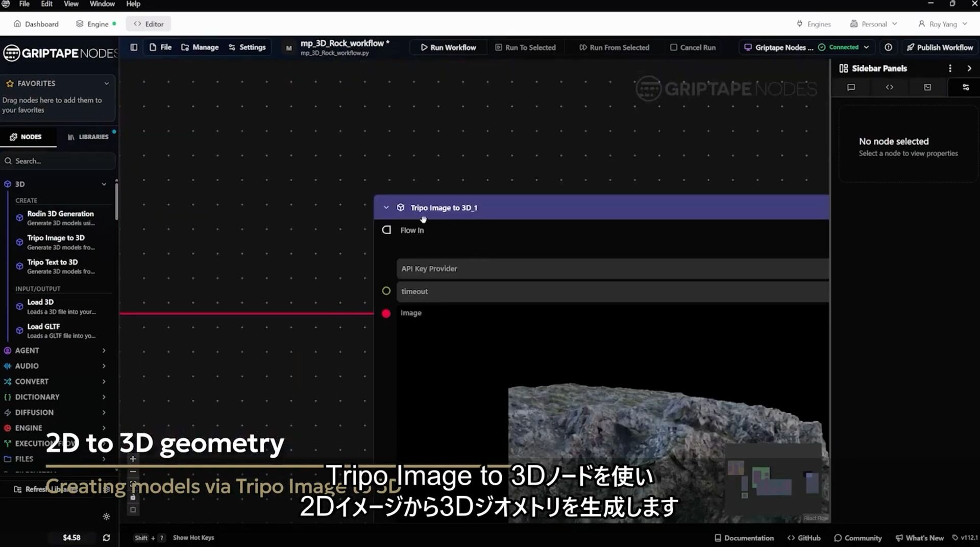This screenshot has width=980, height=547.
Task: Click the timeout input port
Action: pos(386,291)
